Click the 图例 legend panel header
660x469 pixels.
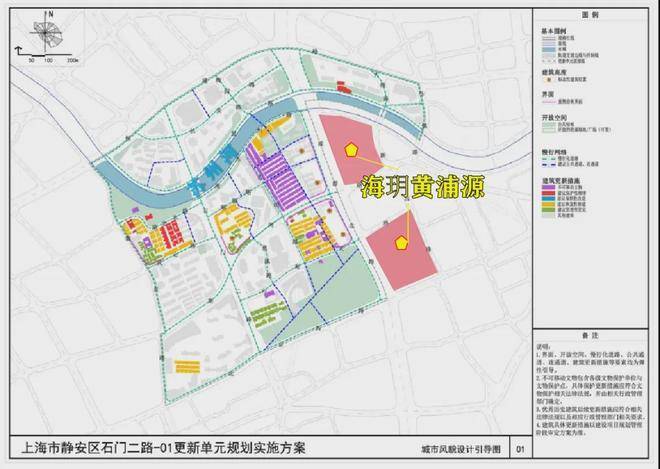tap(590, 14)
